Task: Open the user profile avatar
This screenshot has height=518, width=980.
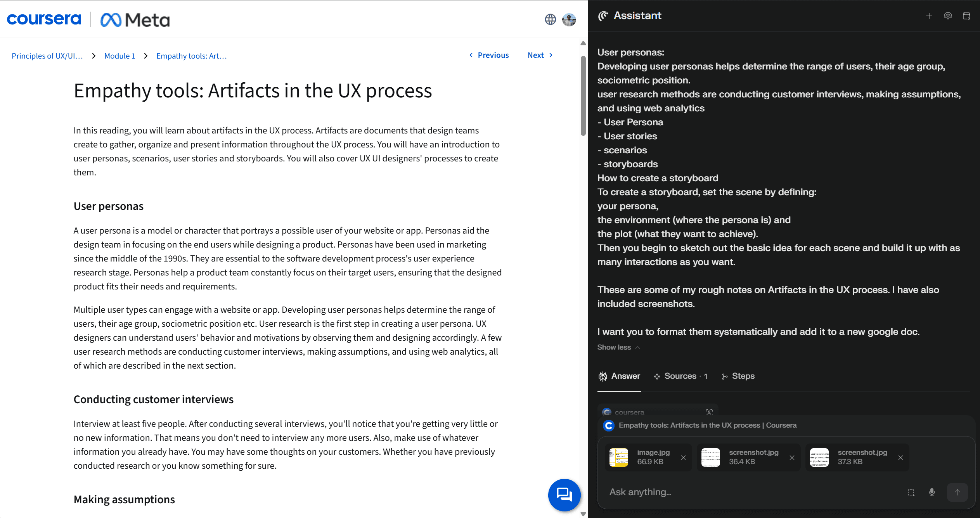Action: (x=569, y=19)
